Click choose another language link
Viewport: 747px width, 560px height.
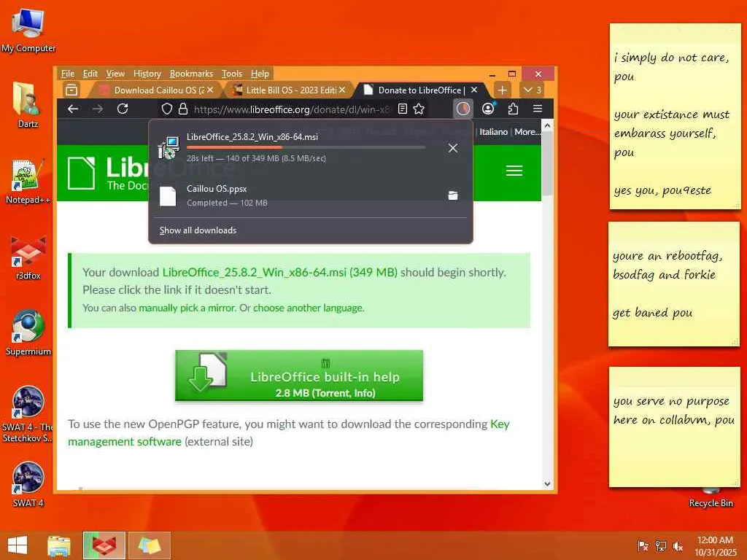click(x=309, y=308)
